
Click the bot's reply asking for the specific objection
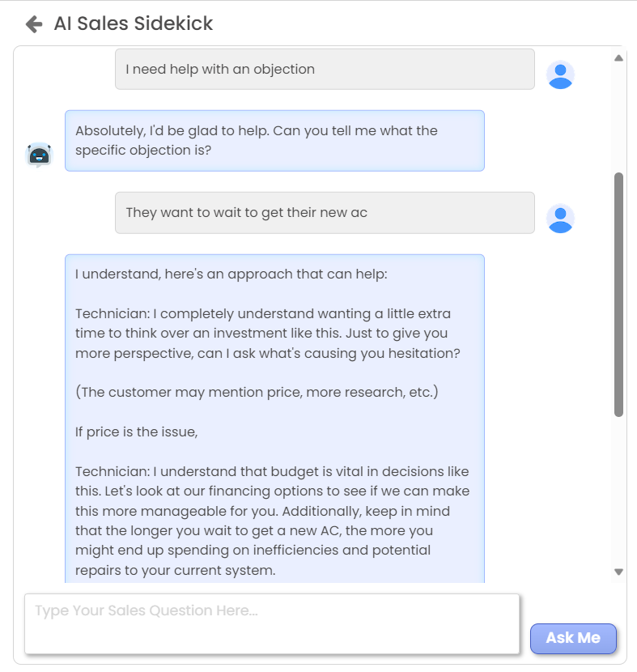[275, 140]
